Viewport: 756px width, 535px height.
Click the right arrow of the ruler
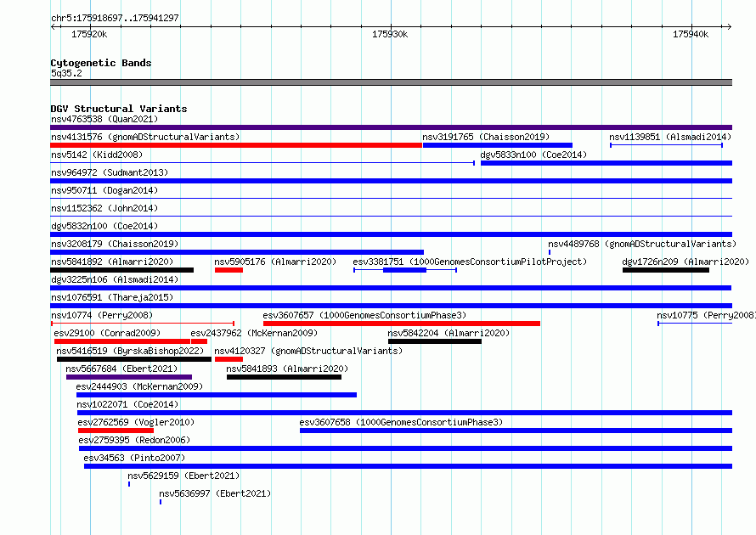[729, 26]
